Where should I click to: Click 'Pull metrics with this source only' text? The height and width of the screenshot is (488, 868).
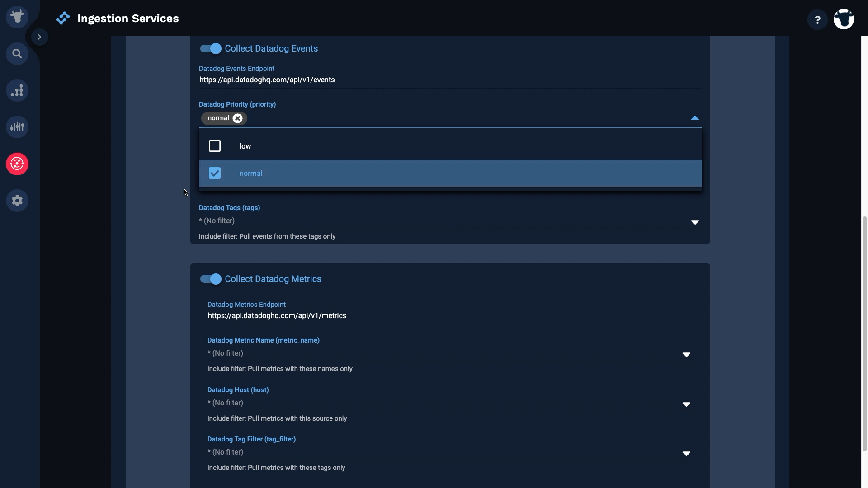[297, 418]
